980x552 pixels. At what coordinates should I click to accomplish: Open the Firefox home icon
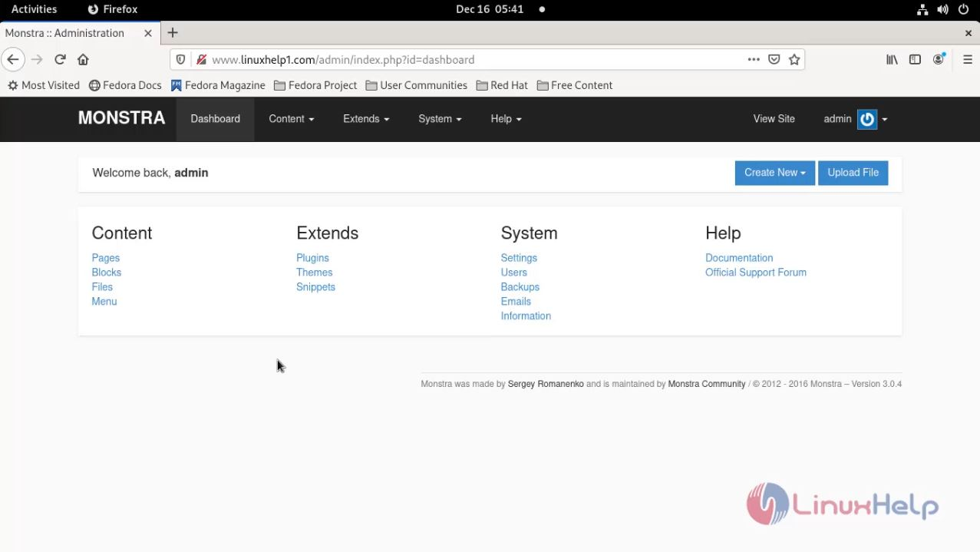[x=83, y=59]
